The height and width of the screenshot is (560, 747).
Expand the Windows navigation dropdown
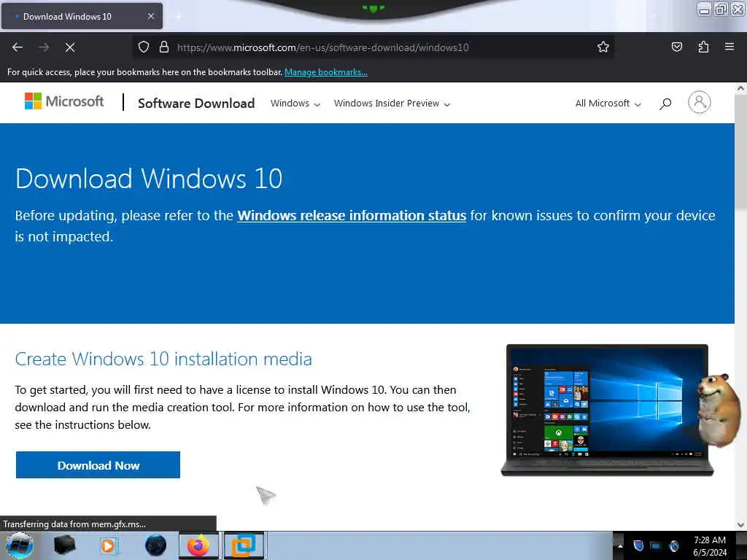pos(295,104)
